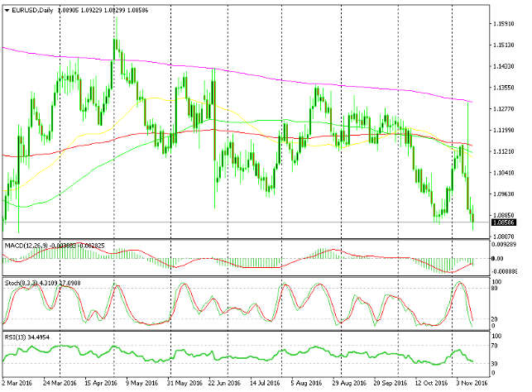The image size is (532, 392).
Task: Click the 22 Jun 2016 date label
Action: [x=224, y=383]
